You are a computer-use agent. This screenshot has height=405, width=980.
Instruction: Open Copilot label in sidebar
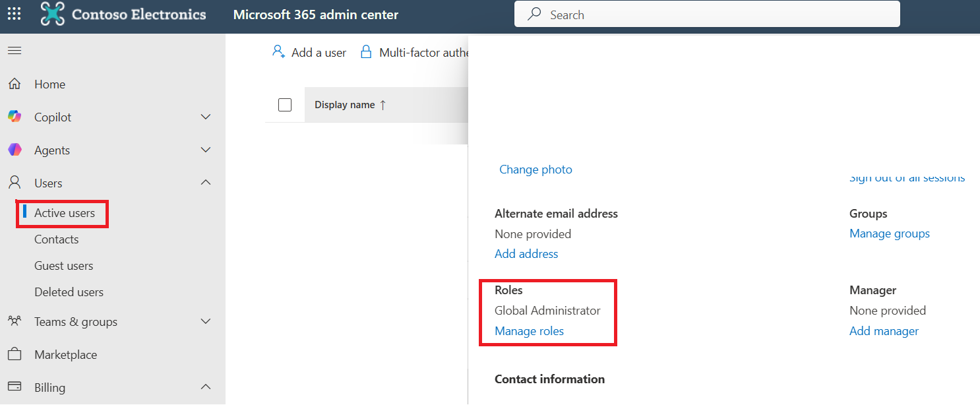(x=53, y=117)
